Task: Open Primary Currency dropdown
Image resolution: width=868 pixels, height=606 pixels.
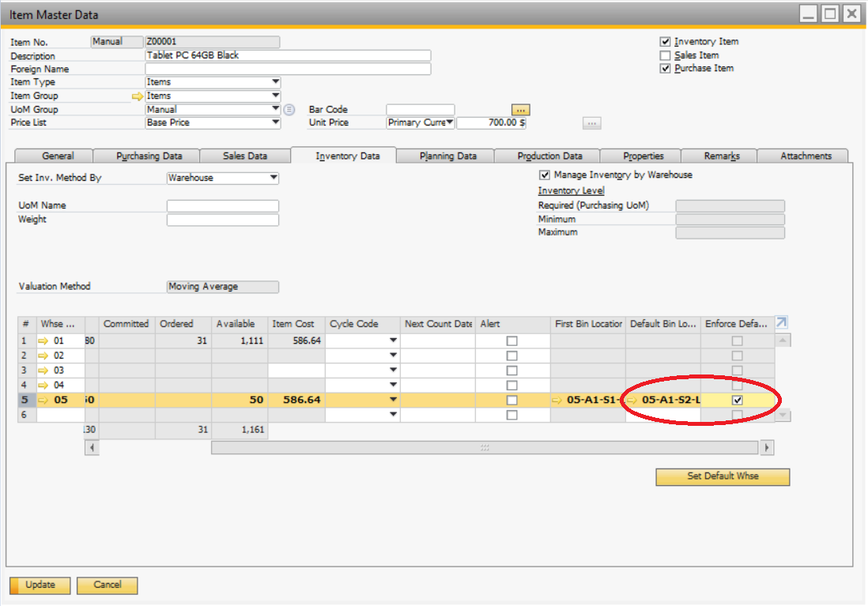Action: (450, 122)
